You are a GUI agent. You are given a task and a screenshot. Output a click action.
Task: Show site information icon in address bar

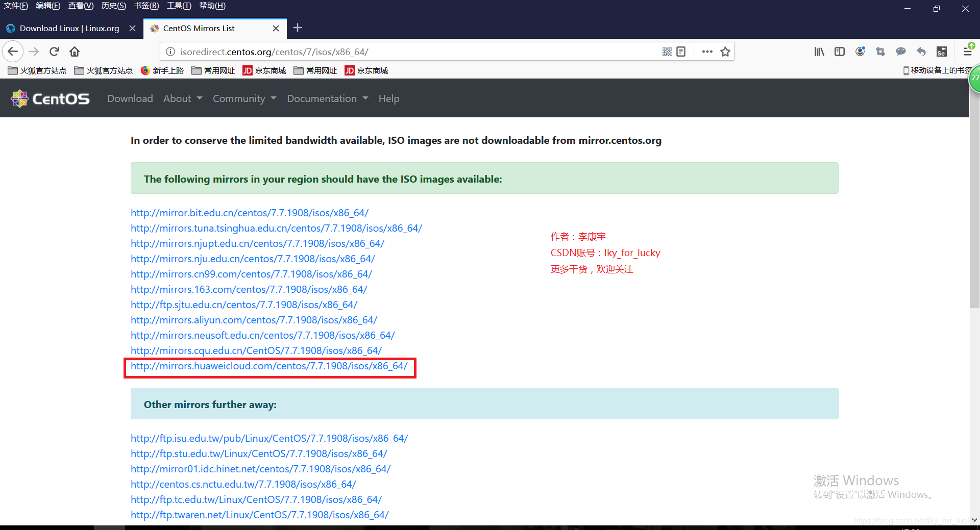coord(170,52)
